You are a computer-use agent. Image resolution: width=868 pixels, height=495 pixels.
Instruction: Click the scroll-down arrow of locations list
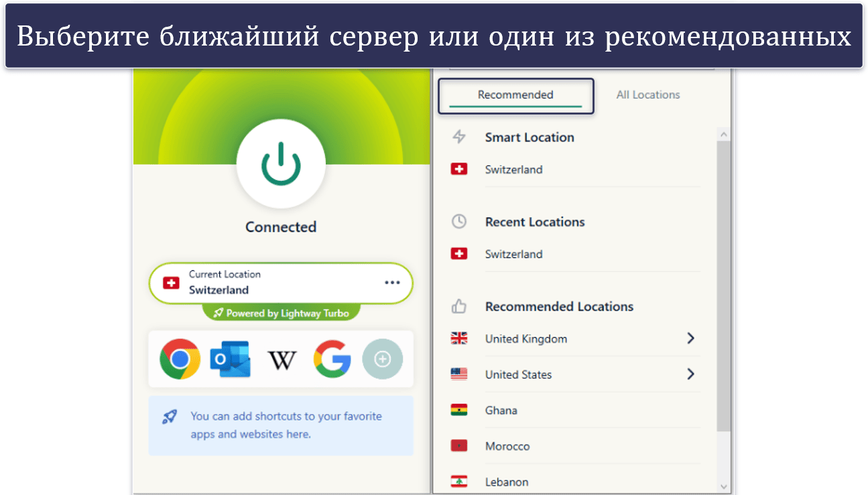(723, 486)
